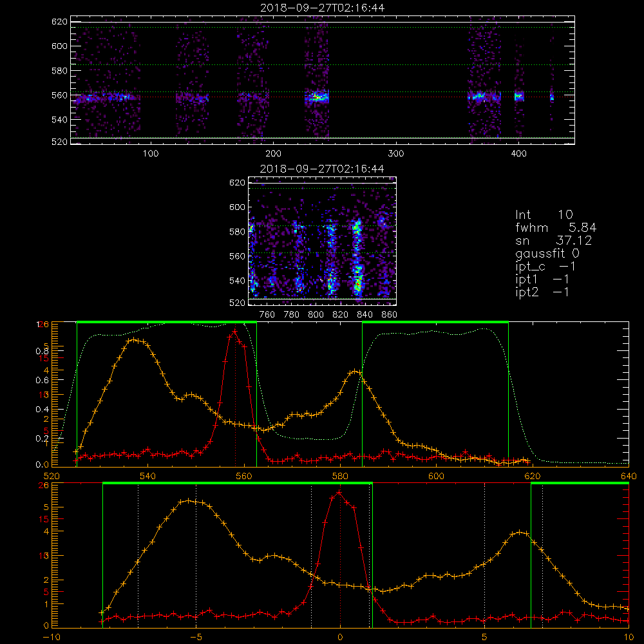Click the 0.8 axis label in profile plot

[43, 351]
